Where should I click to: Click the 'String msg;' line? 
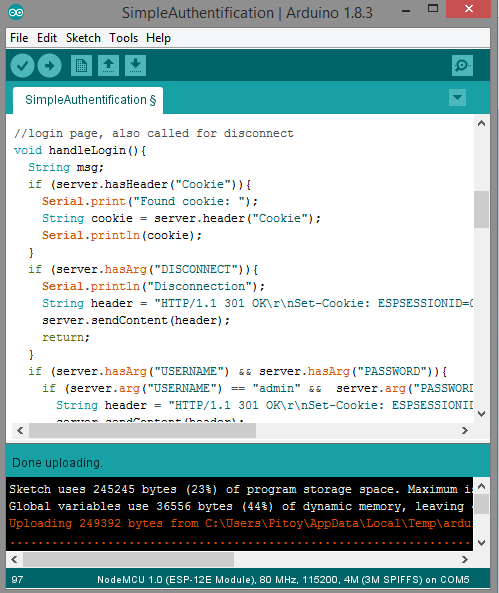click(66, 168)
